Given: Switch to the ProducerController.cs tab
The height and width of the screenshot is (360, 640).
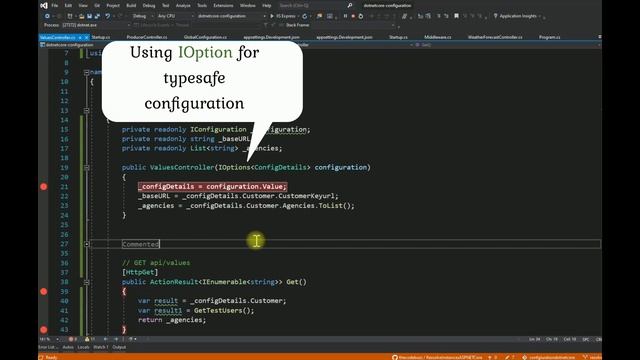Looking at the screenshot, I should point(147,37).
